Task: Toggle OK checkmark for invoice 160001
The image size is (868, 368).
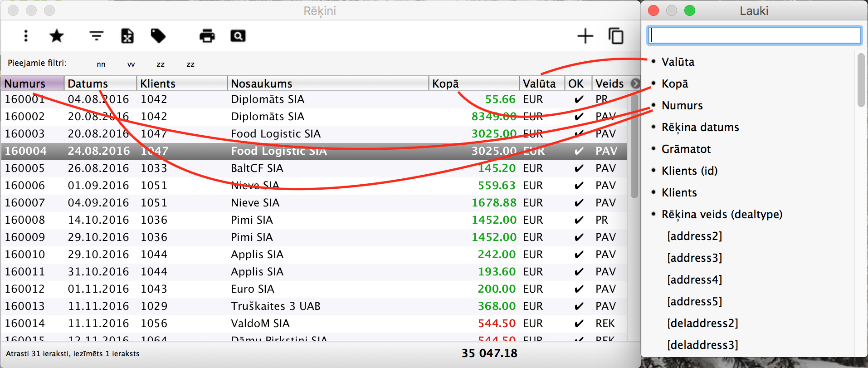Action: [579, 99]
